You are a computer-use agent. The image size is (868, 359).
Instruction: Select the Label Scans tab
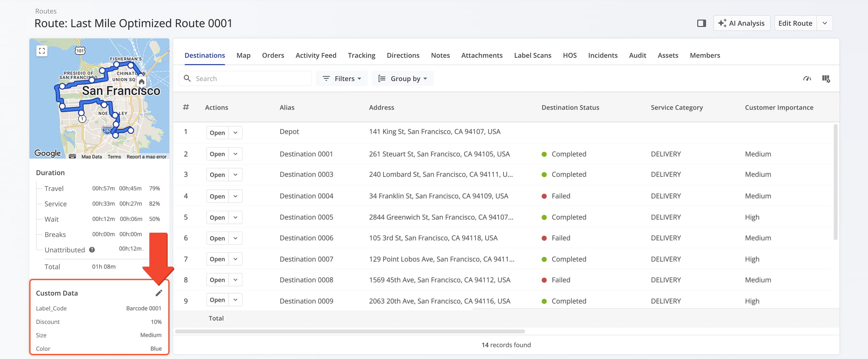tap(533, 55)
